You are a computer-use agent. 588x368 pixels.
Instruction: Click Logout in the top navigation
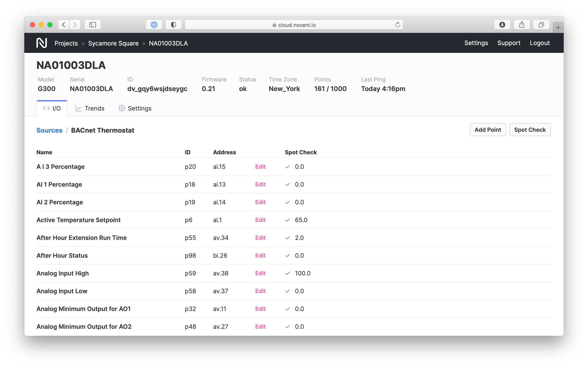pos(540,43)
